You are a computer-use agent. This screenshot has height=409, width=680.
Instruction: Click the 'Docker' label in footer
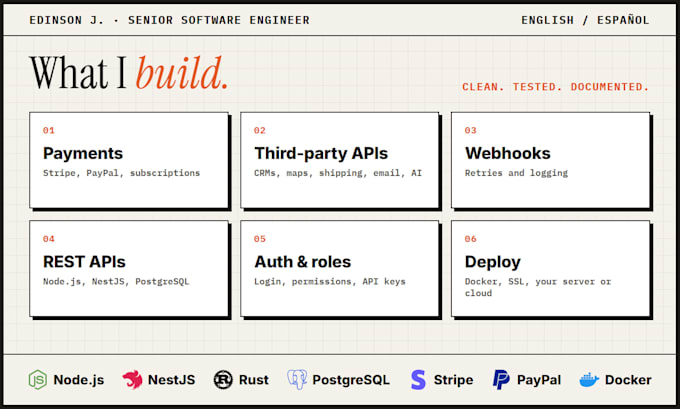tap(628, 380)
